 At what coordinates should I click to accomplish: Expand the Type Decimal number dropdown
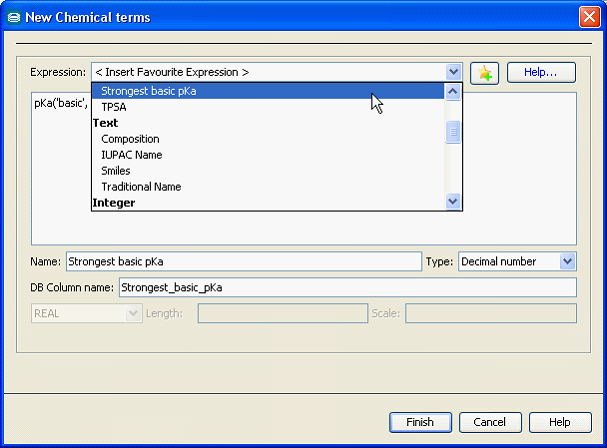click(567, 262)
